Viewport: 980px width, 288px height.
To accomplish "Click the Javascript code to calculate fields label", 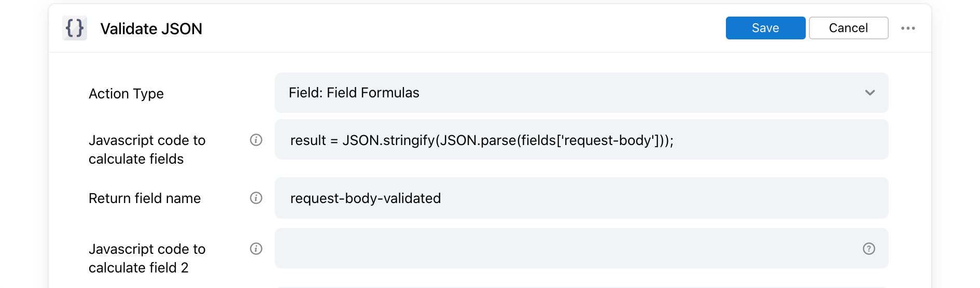I will pos(147,150).
